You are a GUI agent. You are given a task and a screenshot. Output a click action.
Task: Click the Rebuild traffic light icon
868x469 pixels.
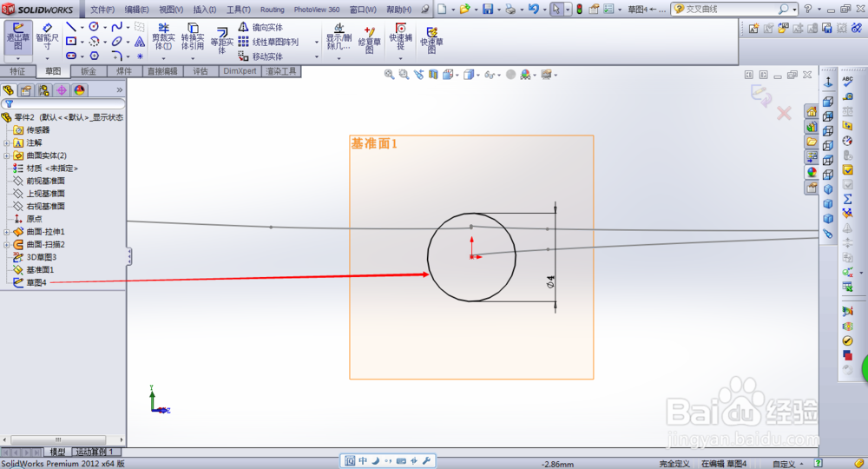click(x=580, y=9)
